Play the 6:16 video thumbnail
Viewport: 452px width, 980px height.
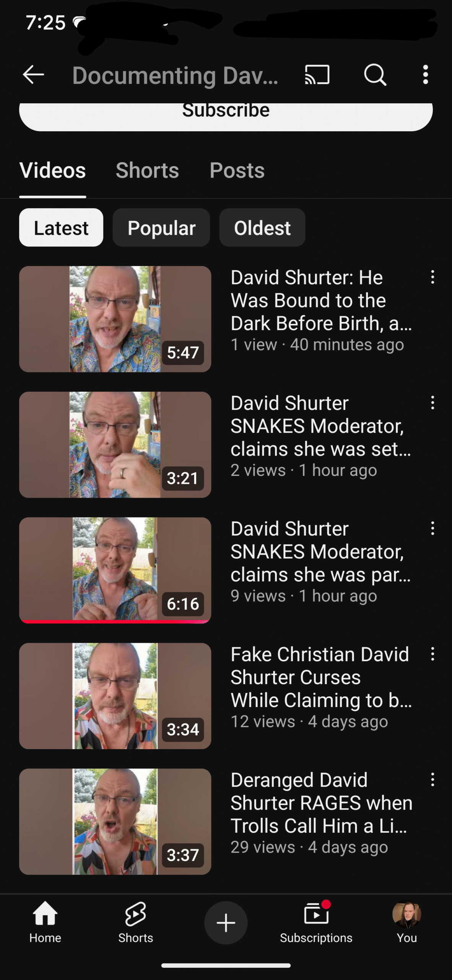[115, 570]
